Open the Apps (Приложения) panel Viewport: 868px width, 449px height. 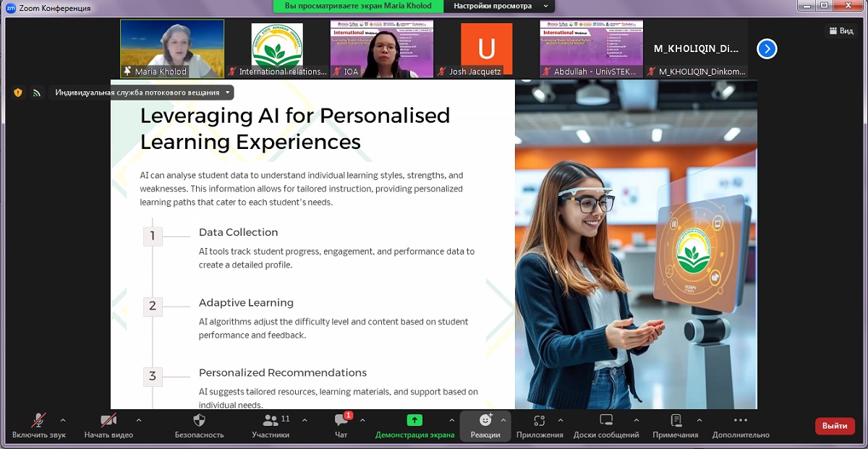tap(539, 421)
